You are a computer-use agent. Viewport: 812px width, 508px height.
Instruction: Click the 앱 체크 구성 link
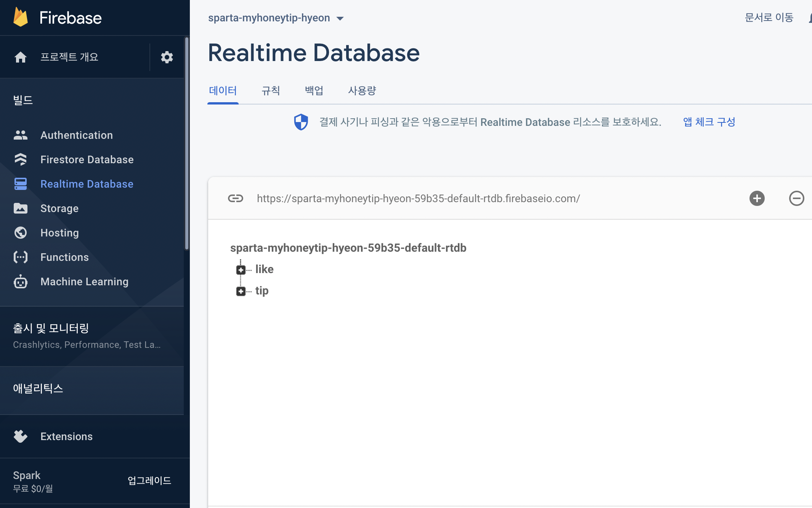(x=709, y=122)
